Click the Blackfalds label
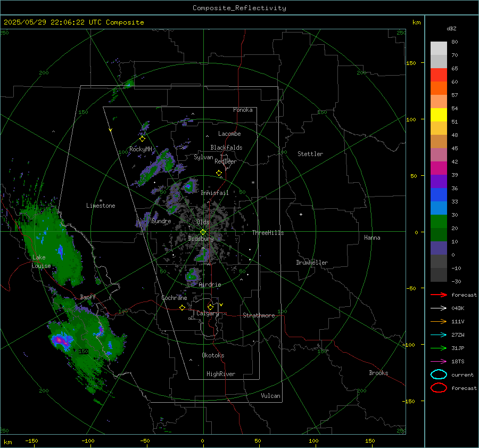This screenshot has width=479, height=448. (226, 148)
